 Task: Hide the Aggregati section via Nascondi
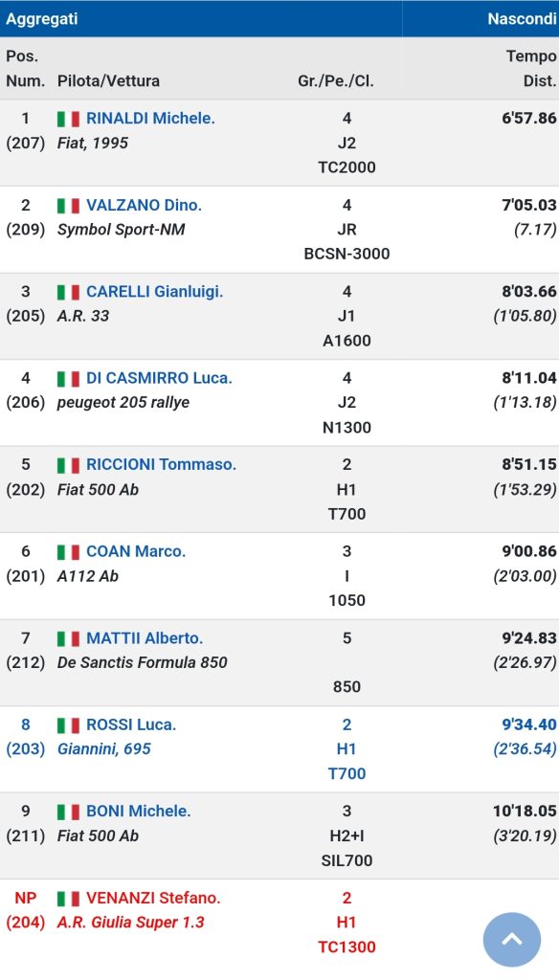tap(522, 19)
